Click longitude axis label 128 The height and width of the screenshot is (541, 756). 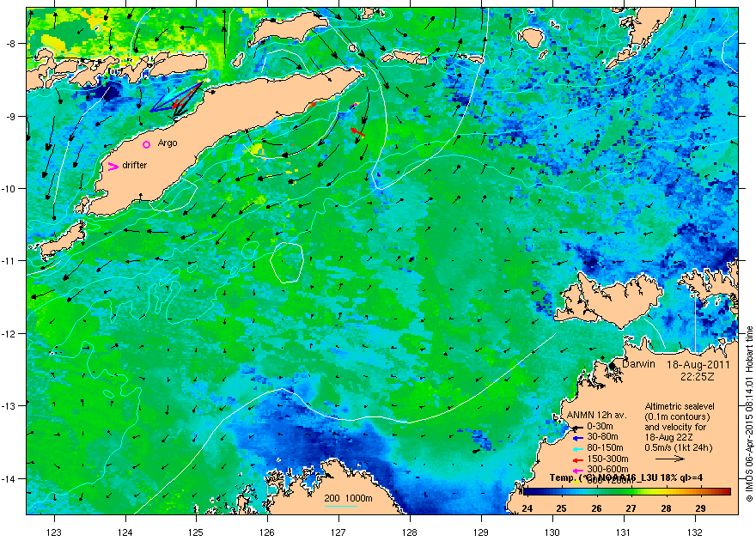[410, 532]
